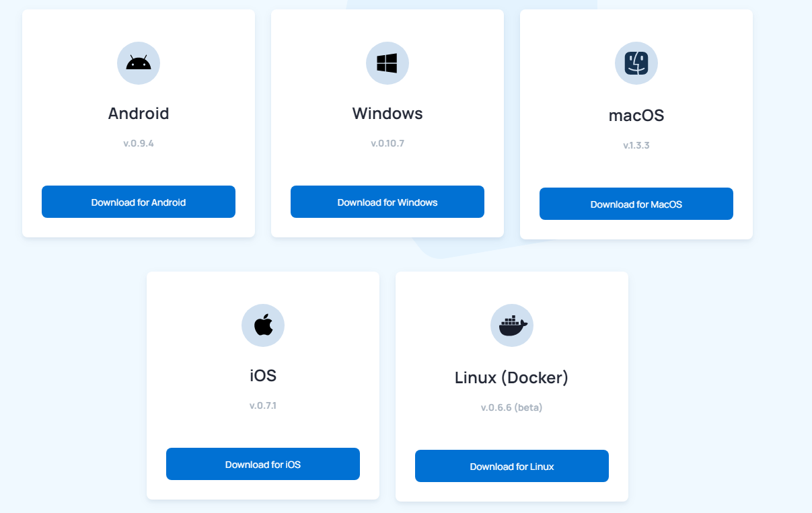Download the Android version
The image size is (812, 513).
(139, 202)
